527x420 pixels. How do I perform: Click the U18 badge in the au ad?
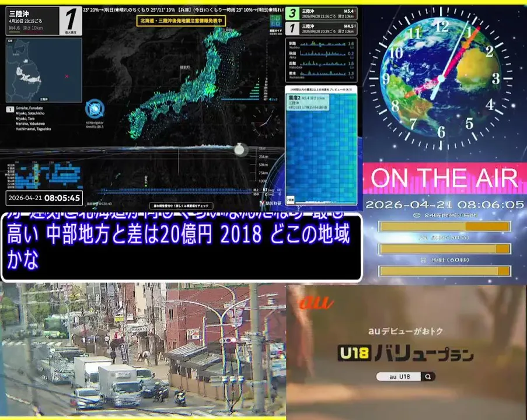tap(354, 353)
